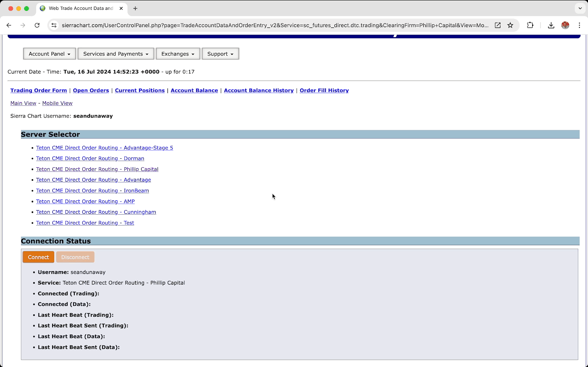View Account Balance History

259,90
